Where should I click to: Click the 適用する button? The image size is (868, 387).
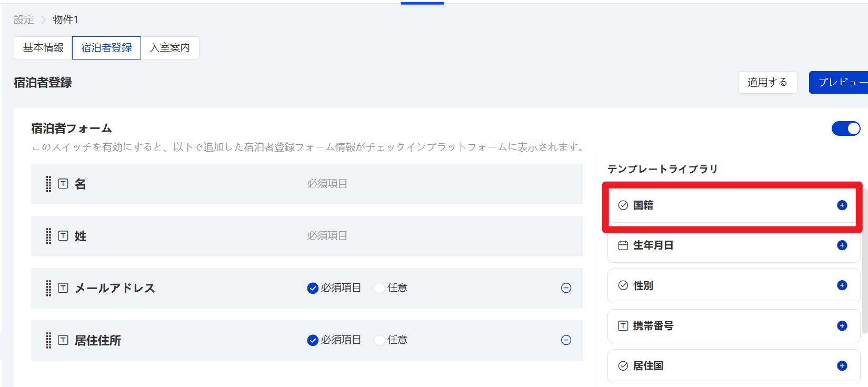[767, 82]
